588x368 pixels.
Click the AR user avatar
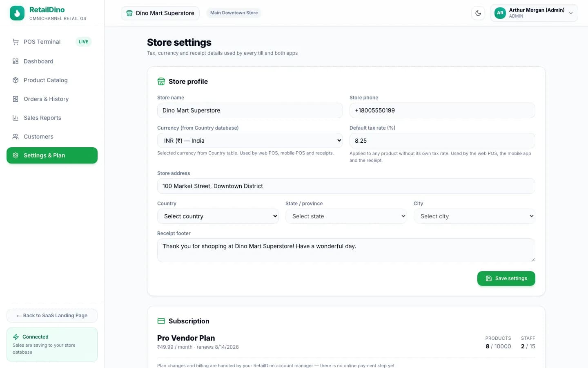click(500, 13)
